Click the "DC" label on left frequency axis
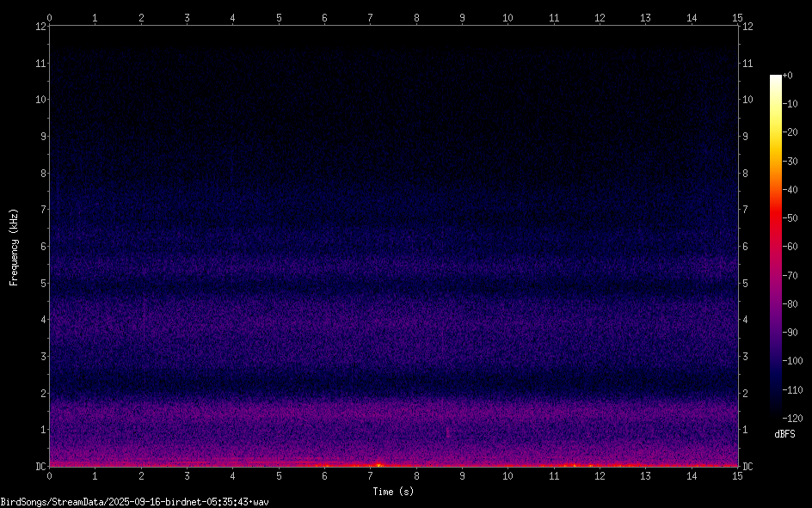Viewport: 812px width, 508px height. point(40,467)
